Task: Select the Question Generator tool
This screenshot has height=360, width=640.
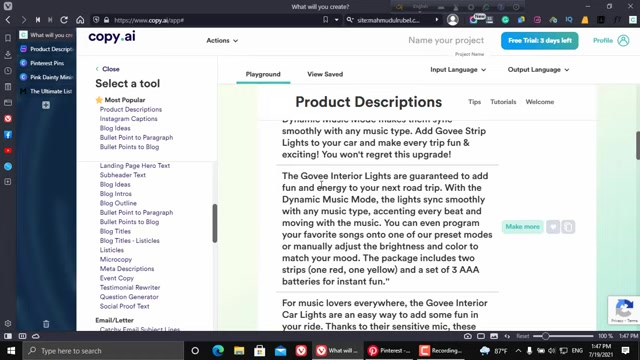Action: [129, 297]
